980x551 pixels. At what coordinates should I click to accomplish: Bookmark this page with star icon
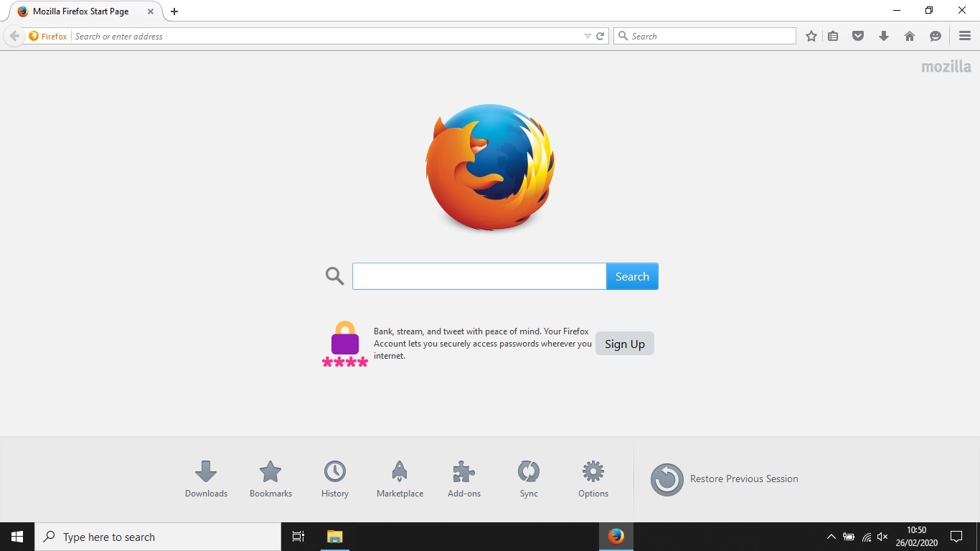pyautogui.click(x=811, y=36)
